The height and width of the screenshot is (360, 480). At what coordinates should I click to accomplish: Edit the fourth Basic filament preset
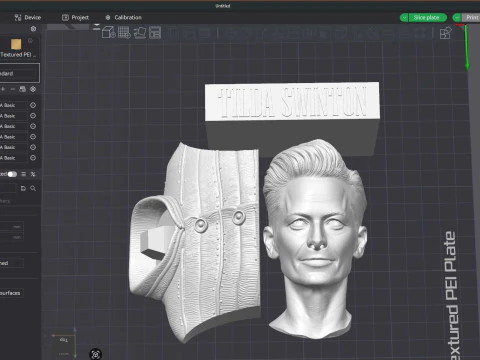pos(33,137)
